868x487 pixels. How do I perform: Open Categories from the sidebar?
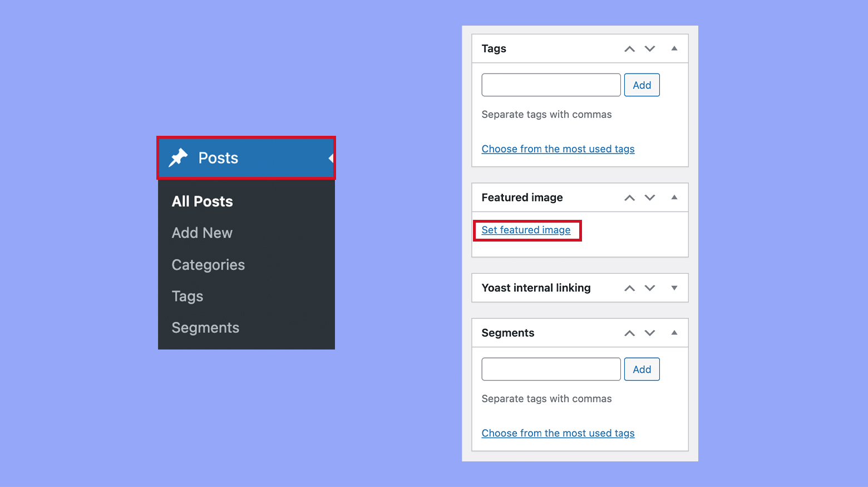(208, 264)
